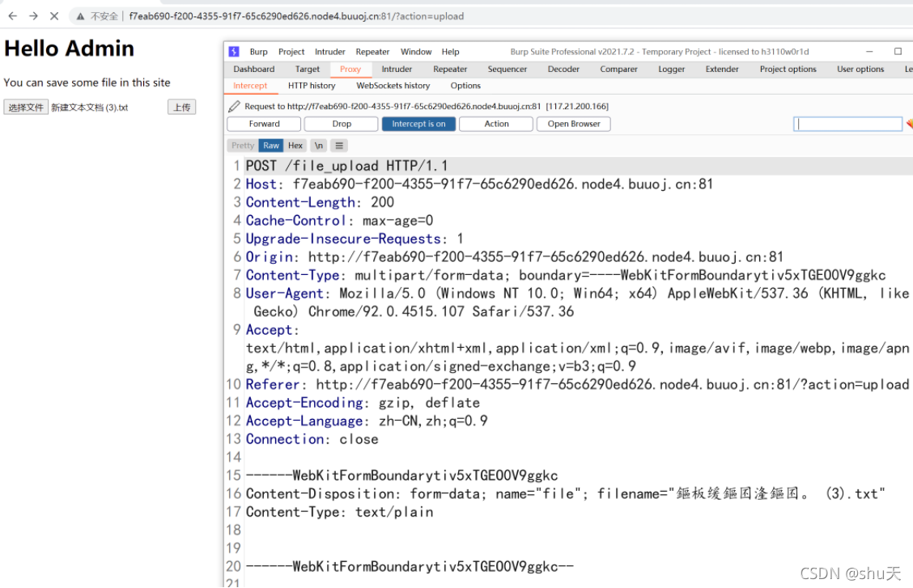Switch to the Dashboard tab
The width and height of the screenshot is (913, 588).
pos(254,70)
